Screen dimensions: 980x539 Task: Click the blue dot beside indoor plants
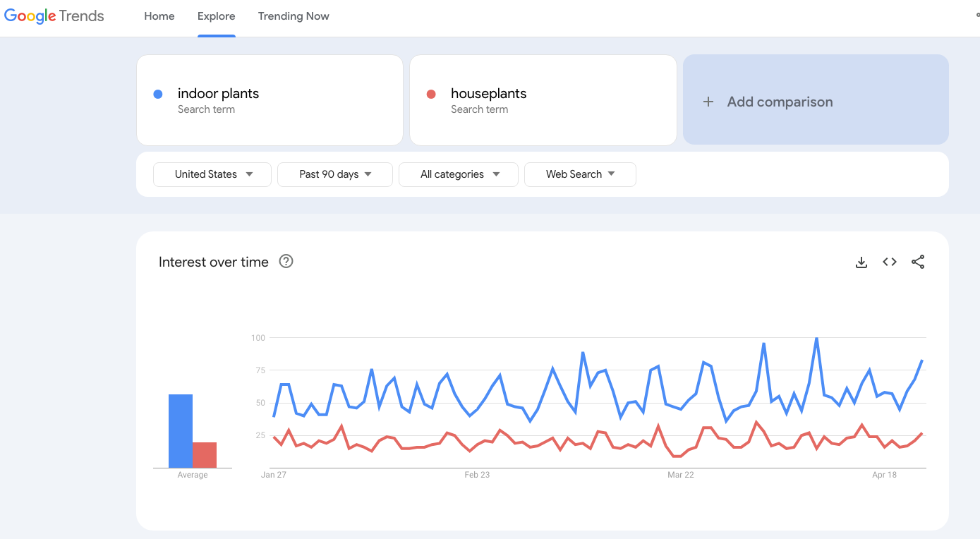(158, 95)
